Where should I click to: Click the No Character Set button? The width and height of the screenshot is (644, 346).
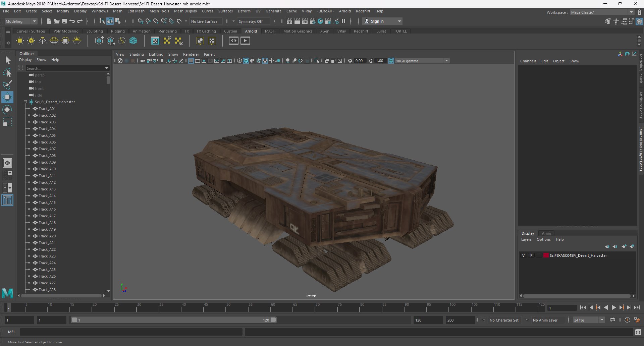pyautogui.click(x=504, y=320)
